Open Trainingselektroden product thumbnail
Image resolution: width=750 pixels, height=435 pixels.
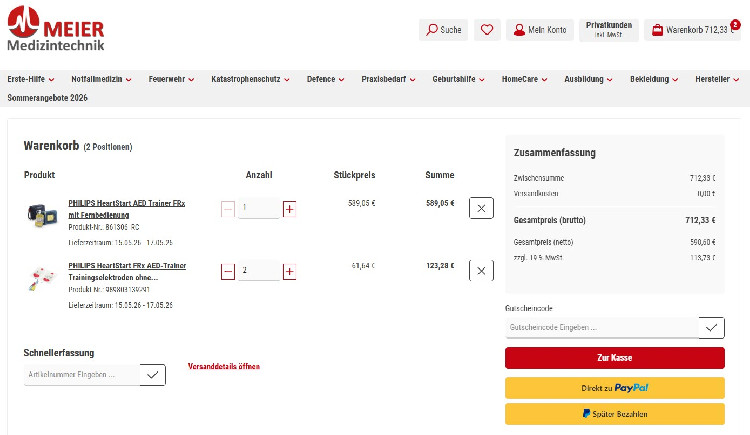(x=42, y=279)
